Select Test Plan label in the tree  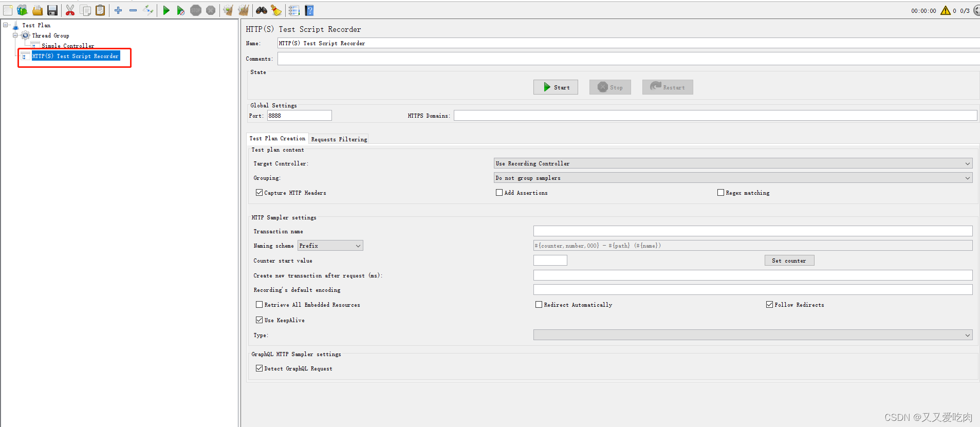point(36,25)
